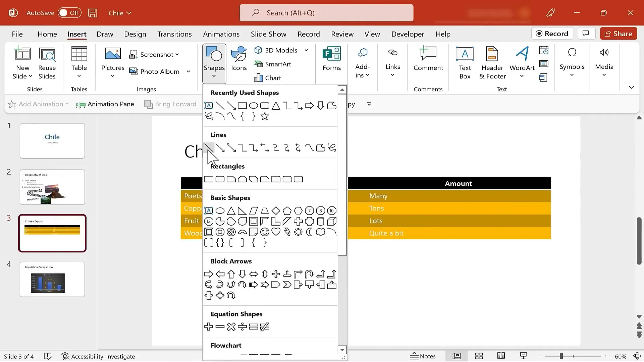Switch to Normal view in status bar
Screen dimensions: 644x362
click(x=457, y=356)
